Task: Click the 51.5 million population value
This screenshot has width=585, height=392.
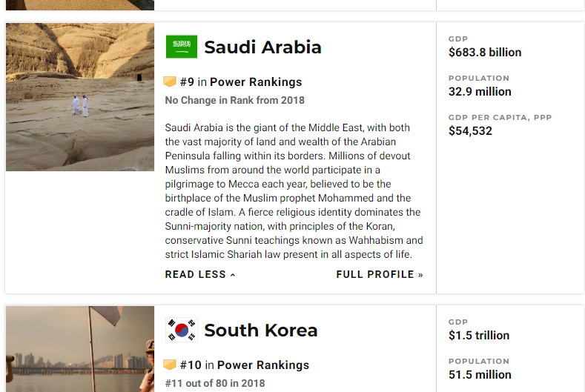Action: [x=480, y=374]
